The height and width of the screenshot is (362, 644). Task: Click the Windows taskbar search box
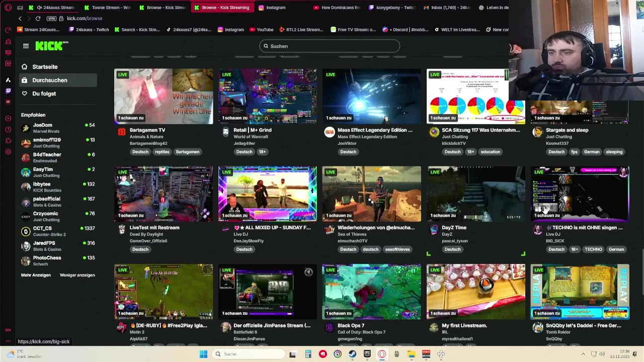point(248,354)
